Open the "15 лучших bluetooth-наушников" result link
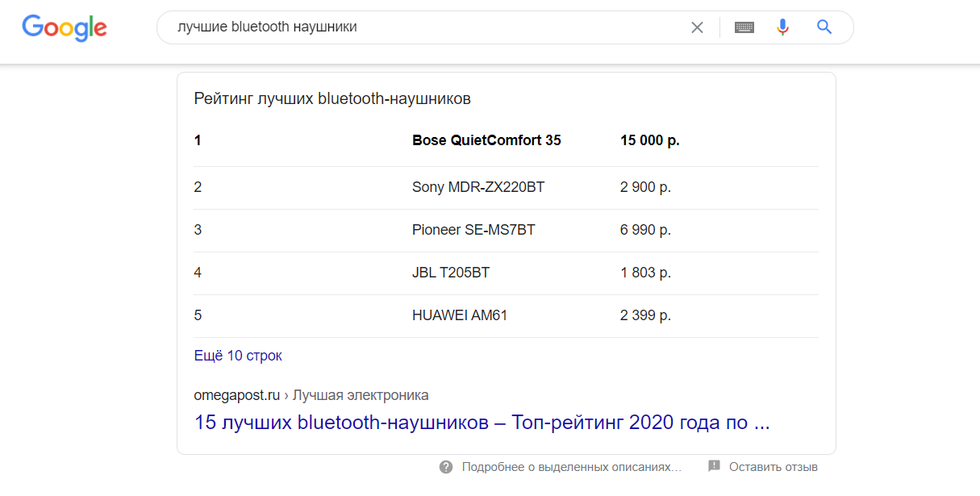This screenshot has width=980, height=496. [482, 423]
